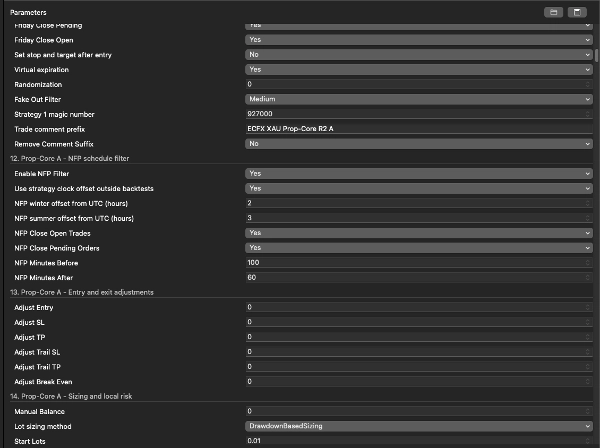Click the Enable NFP Filter label
Screen dimensions: 600x448
click(x=42, y=174)
